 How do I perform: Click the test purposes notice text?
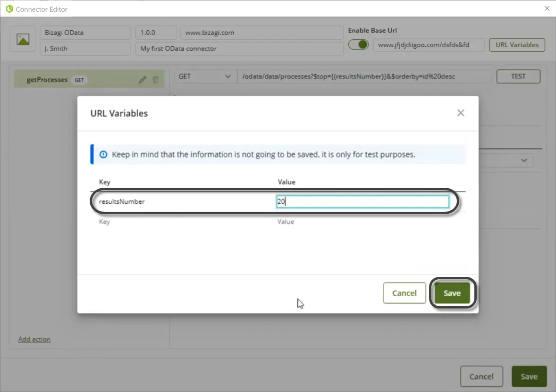click(x=263, y=155)
